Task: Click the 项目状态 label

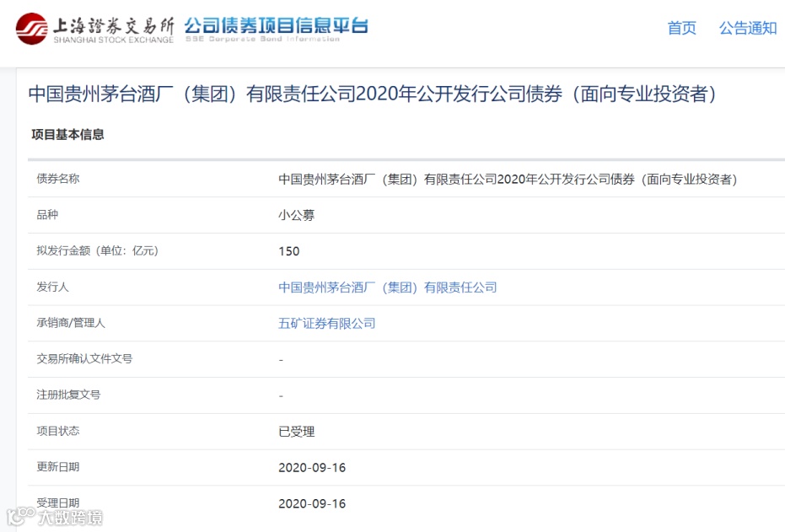Action: (x=58, y=430)
